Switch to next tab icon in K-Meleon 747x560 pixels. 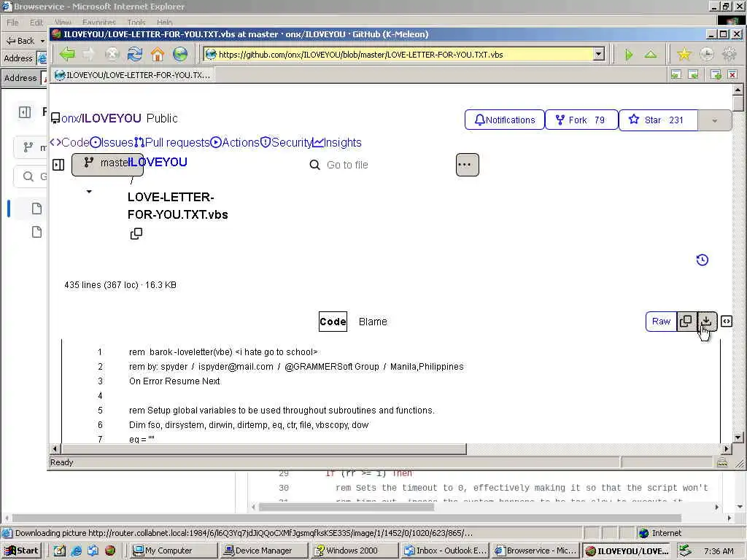[694, 75]
